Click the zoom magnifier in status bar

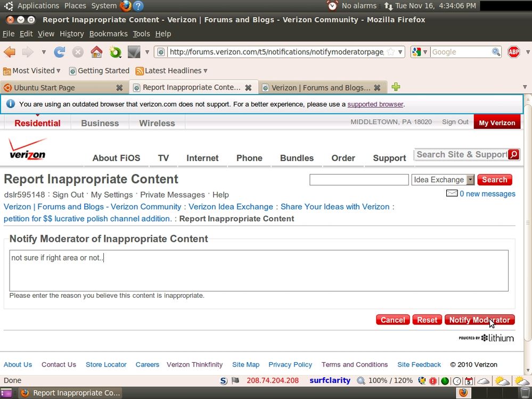(361, 381)
